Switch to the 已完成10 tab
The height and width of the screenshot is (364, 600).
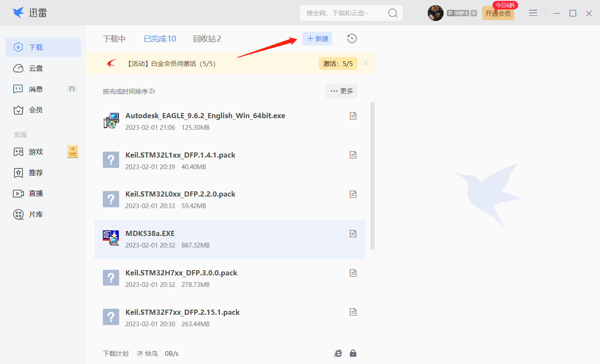click(160, 39)
